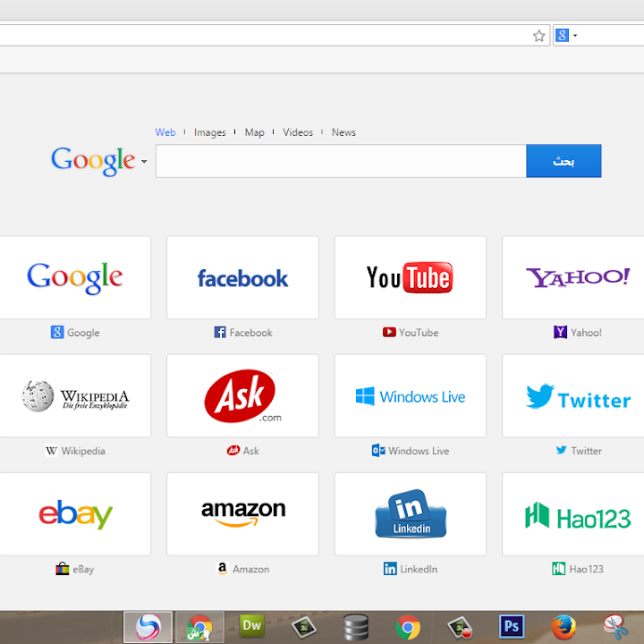This screenshot has width=644, height=644.
Task: Follow the Ask text link below tile
Action: pos(251,451)
